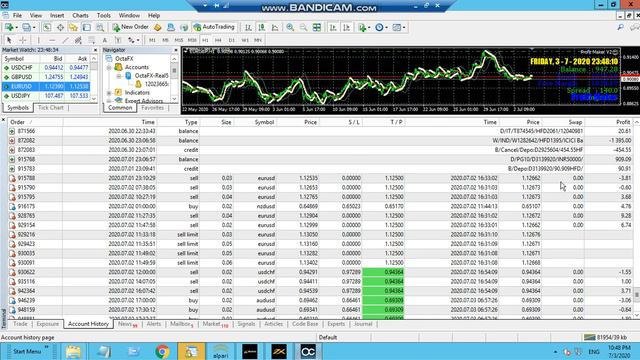Viewport: 640px width, 360px height.
Task: Open the Indicators list dropdown
Action: pyautogui.click(x=364, y=27)
